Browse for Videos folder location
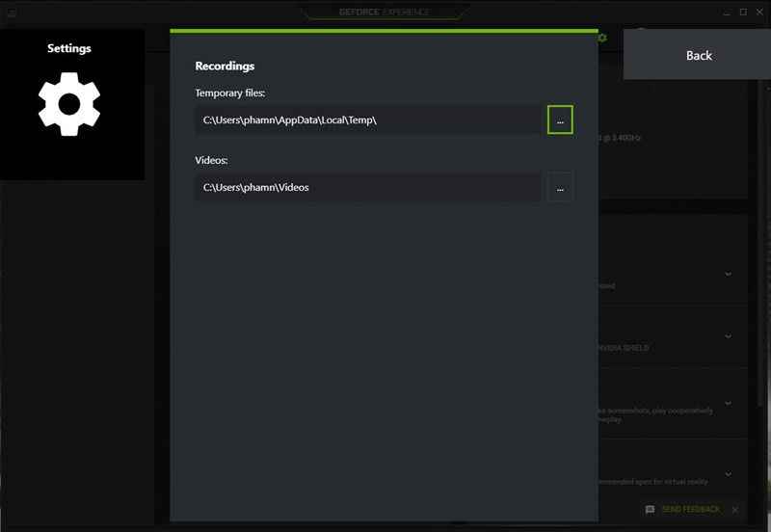Screen dimensions: 771x532 click(x=560, y=187)
